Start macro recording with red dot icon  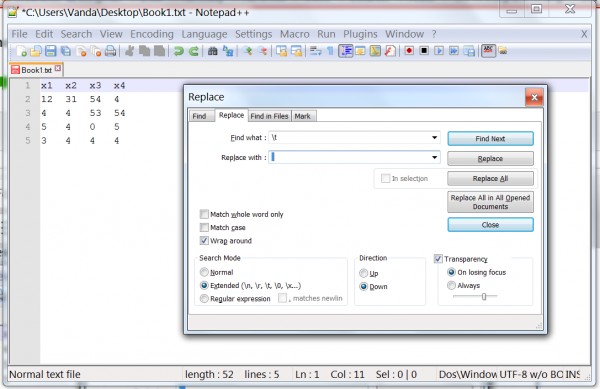tap(409, 51)
